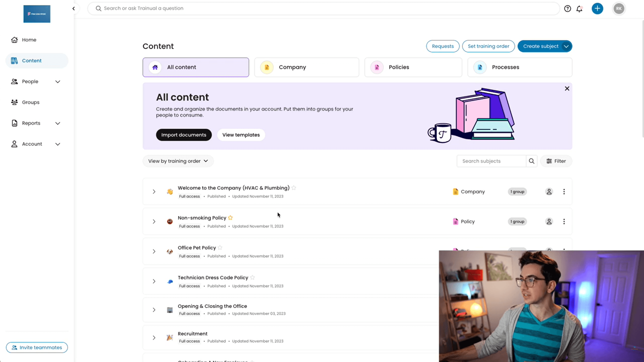This screenshot has height=362, width=644.
Task: Star the Technician Dress Code Policy
Action: 252,277
